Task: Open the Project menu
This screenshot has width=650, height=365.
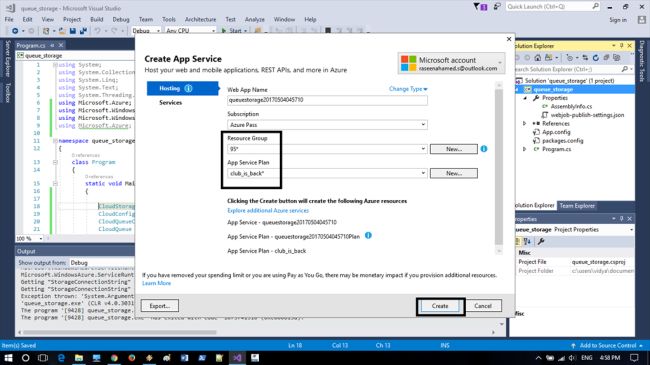Action: pyautogui.click(x=72, y=19)
